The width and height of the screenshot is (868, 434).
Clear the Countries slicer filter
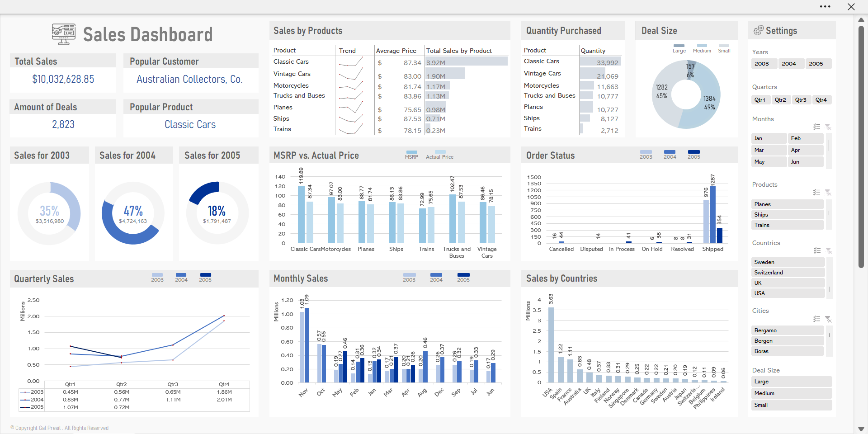pyautogui.click(x=829, y=251)
